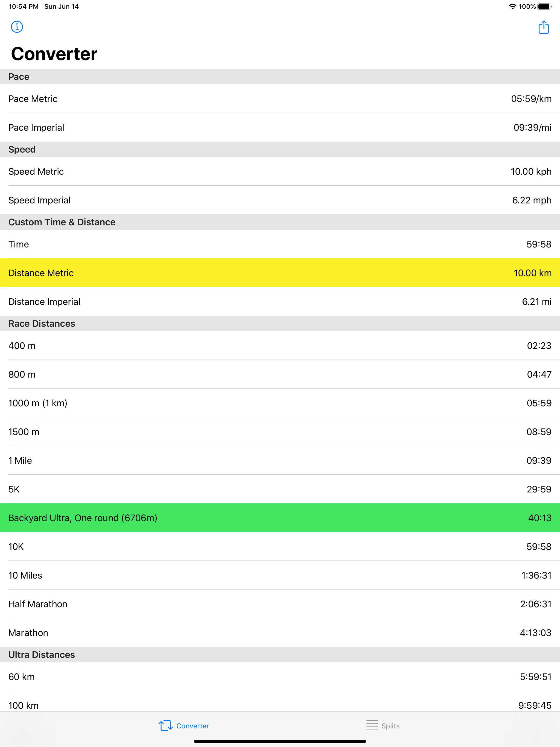Switch to the Splits tab label
This screenshot has height=747, width=560.
[x=390, y=726]
